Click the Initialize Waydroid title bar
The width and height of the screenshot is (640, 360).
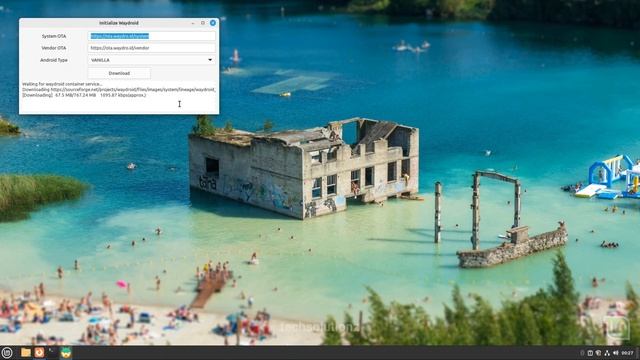119,23
